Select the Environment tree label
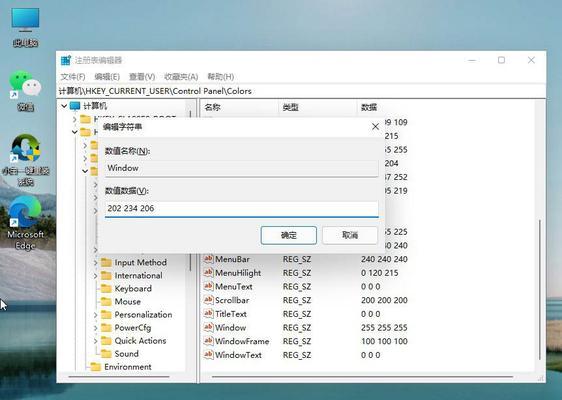 pos(128,367)
